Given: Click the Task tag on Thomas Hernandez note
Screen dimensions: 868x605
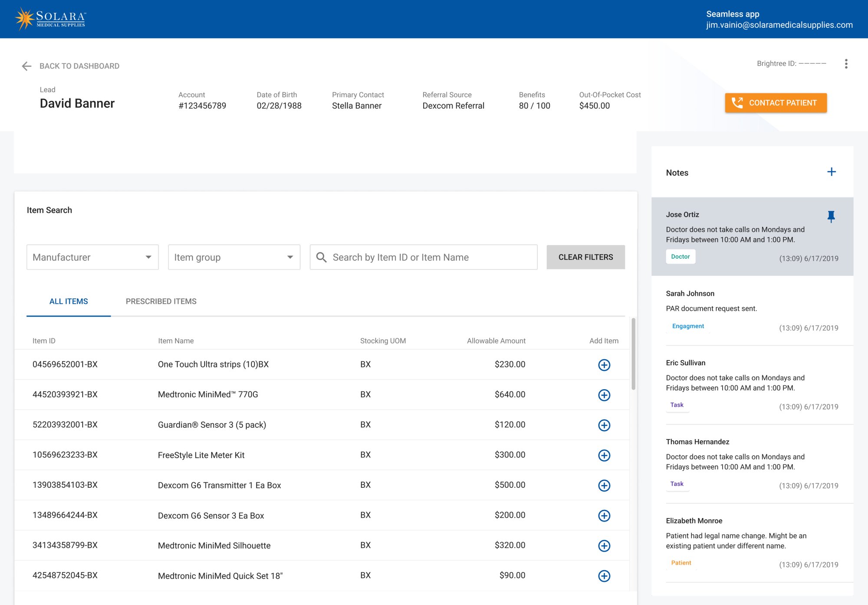Looking at the screenshot, I should (677, 484).
